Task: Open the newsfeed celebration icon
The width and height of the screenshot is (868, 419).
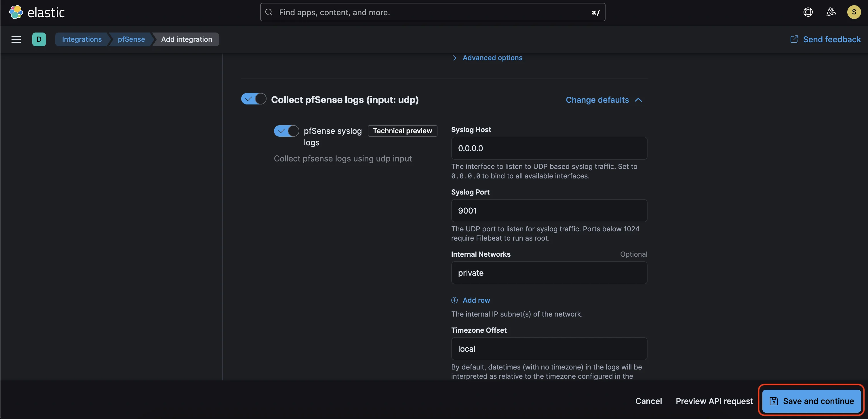Action: (831, 12)
